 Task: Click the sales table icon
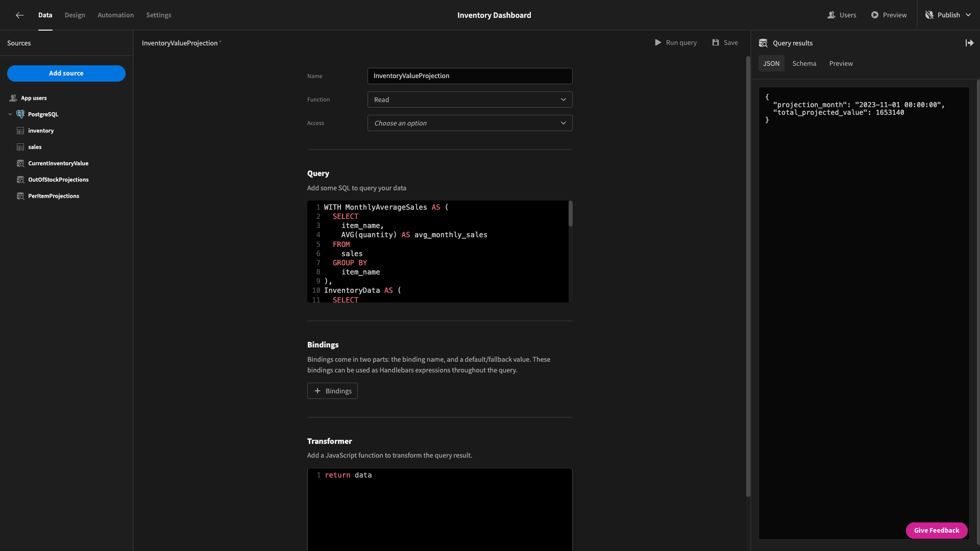click(x=20, y=147)
